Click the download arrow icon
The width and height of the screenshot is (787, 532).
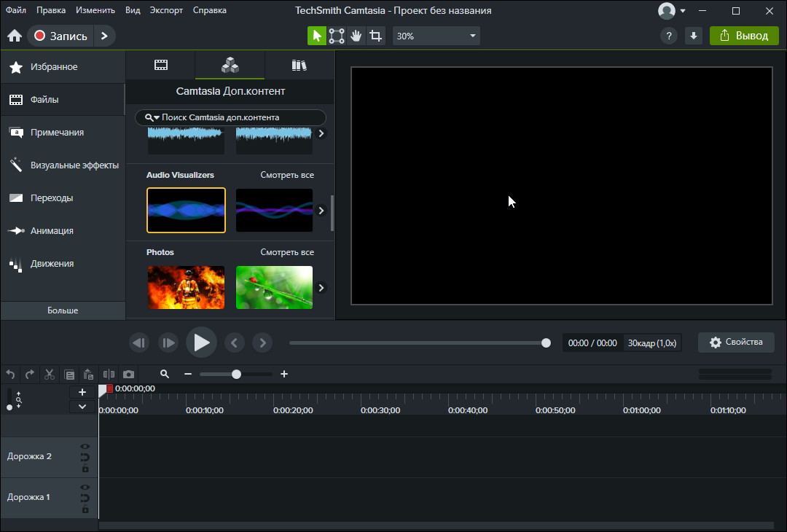coord(694,36)
